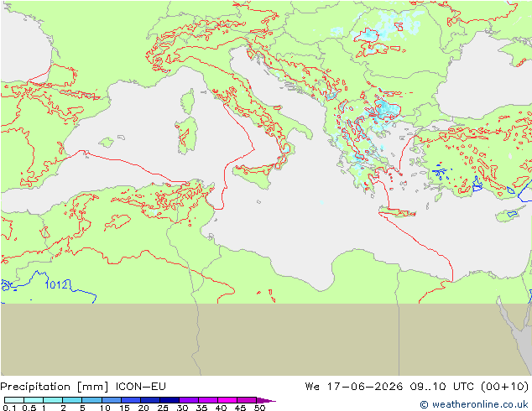Viewport: 532px width, 411px height.
Task: Select the 2–5 mm legend swatch
Action: point(72,400)
